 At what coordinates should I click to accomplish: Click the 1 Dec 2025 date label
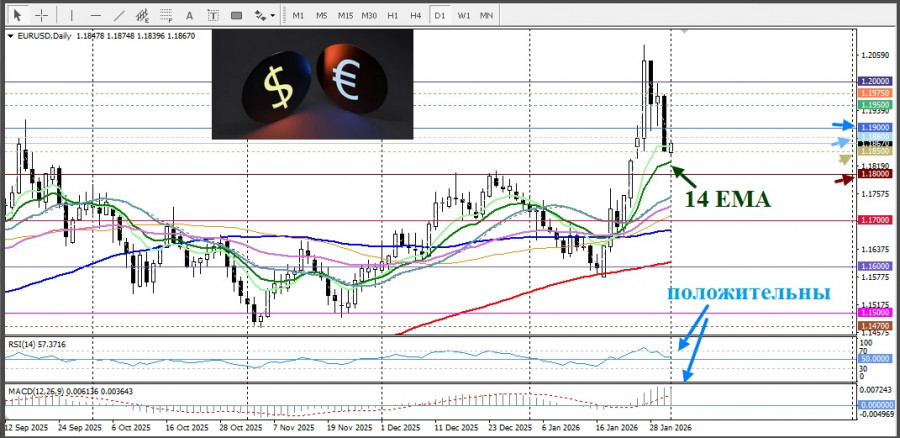(401, 428)
